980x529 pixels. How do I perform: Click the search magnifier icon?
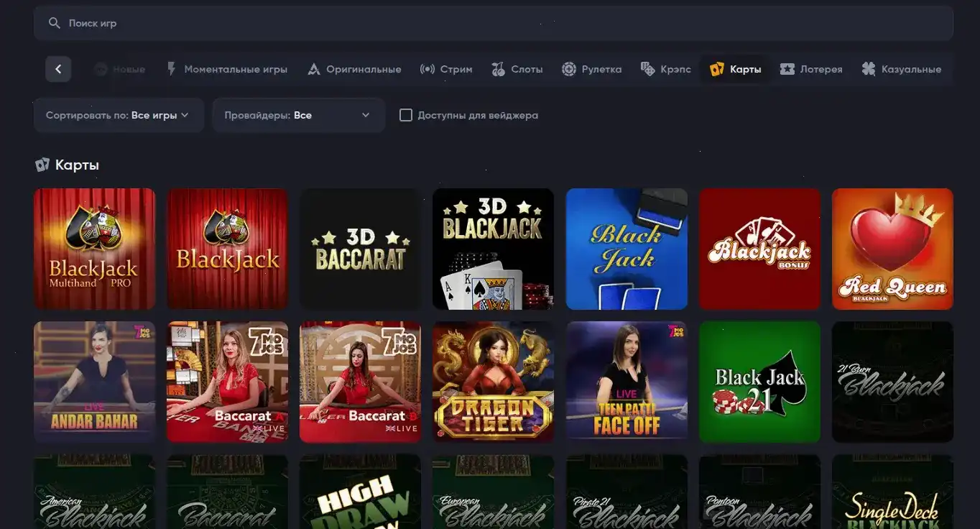tap(54, 22)
